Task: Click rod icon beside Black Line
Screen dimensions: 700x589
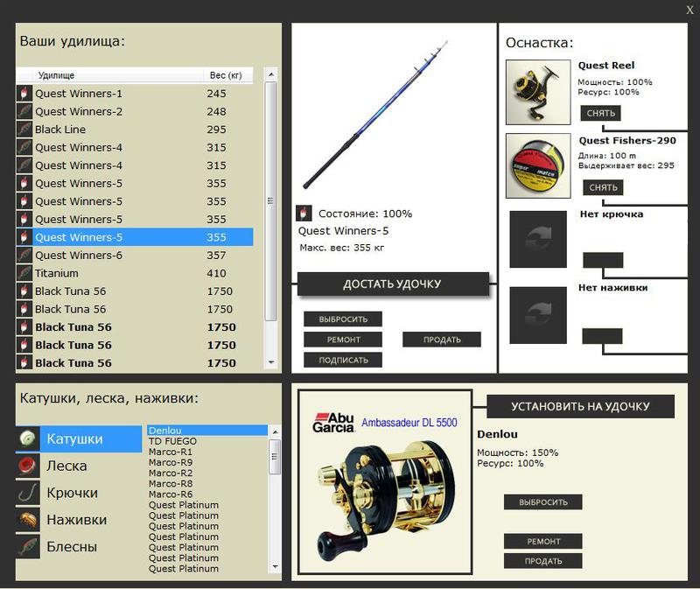Action: point(24,129)
